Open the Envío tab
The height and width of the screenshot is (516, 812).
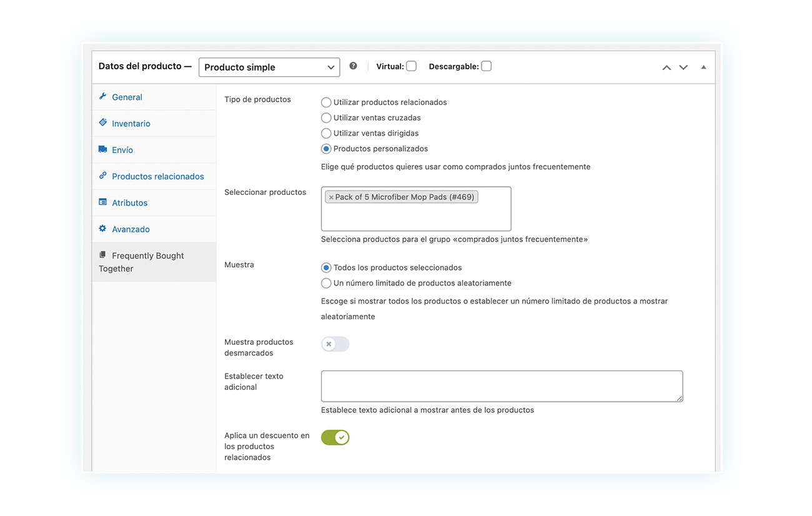point(154,149)
